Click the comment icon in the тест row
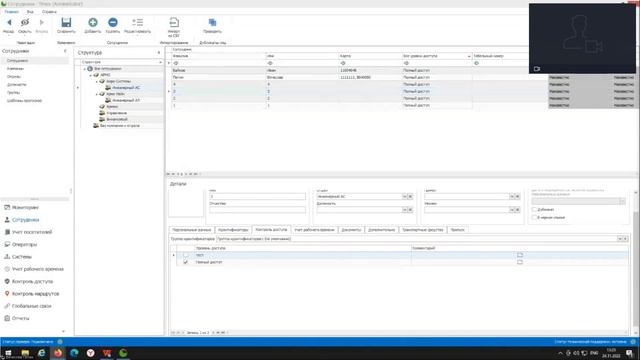This screenshot has height=360, width=640. (x=520, y=255)
